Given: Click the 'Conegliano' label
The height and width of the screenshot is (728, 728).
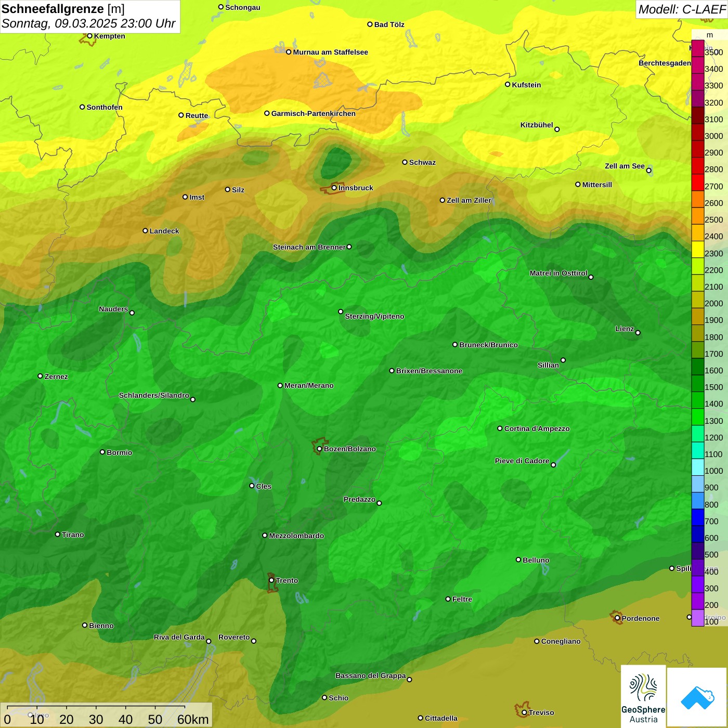Looking at the screenshot, I should [561, 641].
